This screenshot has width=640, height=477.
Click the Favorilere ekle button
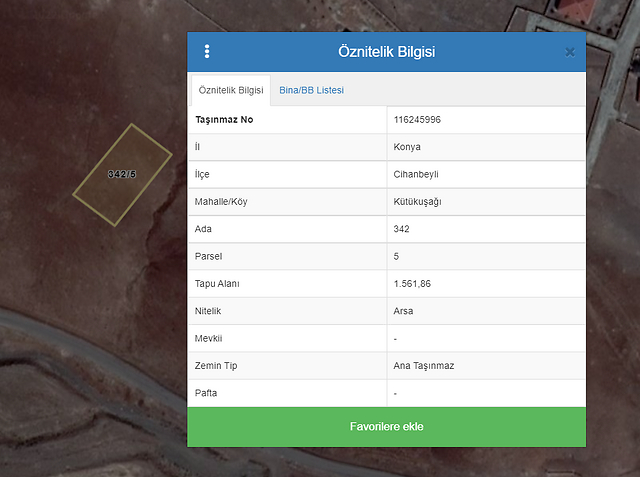click(x=386, y=427)
